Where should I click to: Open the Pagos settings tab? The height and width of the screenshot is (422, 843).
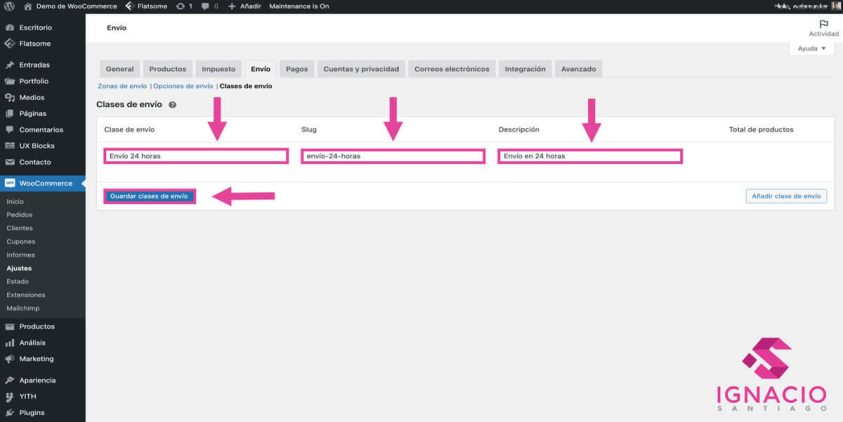(297, 69)
